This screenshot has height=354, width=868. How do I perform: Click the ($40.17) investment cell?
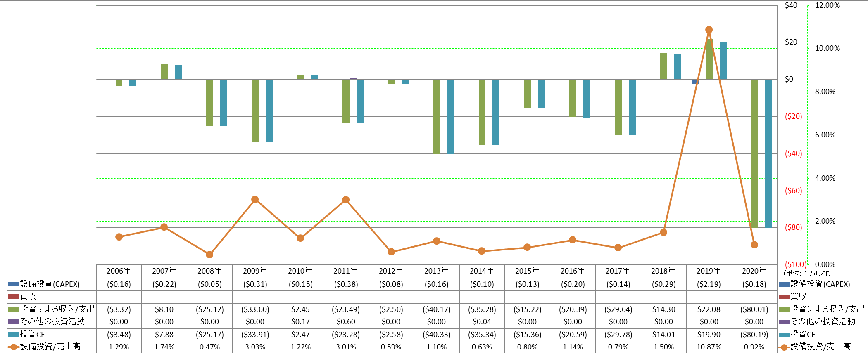click(x=437, y=309)
